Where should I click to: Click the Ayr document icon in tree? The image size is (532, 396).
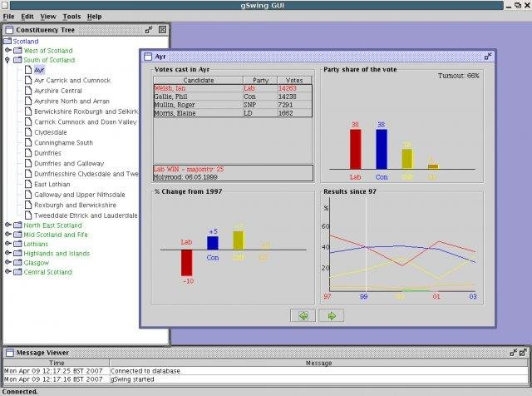click(28, 70)
